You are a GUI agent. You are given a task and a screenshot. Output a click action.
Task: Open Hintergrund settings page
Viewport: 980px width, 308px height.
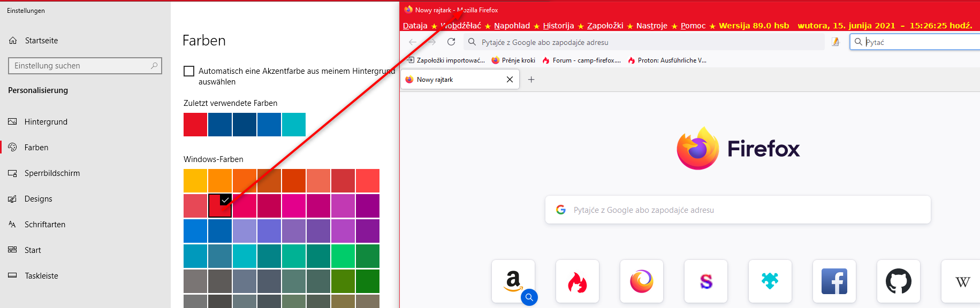tap(46, 122)
